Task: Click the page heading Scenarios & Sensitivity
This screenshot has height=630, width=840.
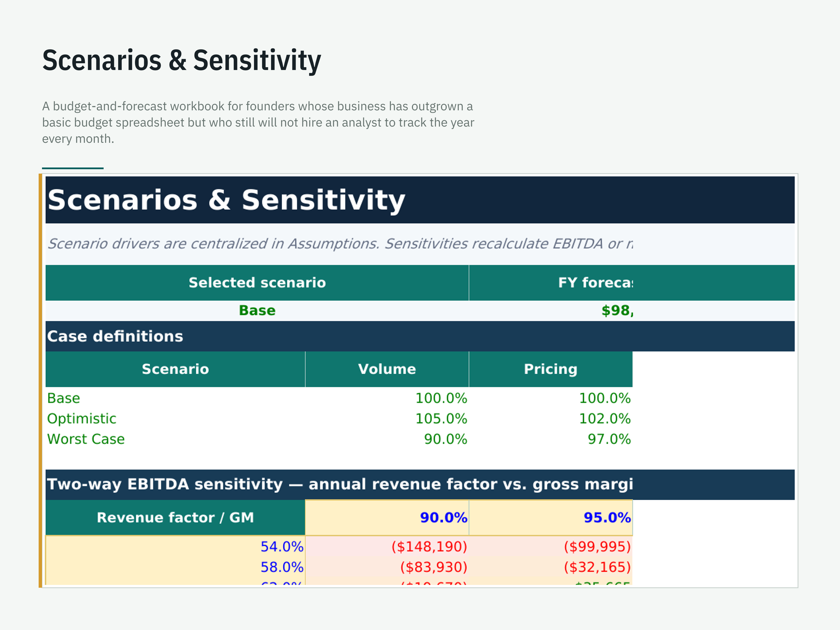Action: click(x=181, y=60)
